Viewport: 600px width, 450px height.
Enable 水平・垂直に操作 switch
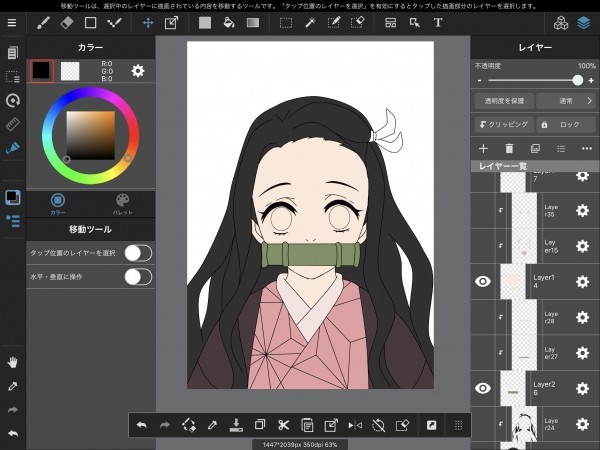pos(137,276)
